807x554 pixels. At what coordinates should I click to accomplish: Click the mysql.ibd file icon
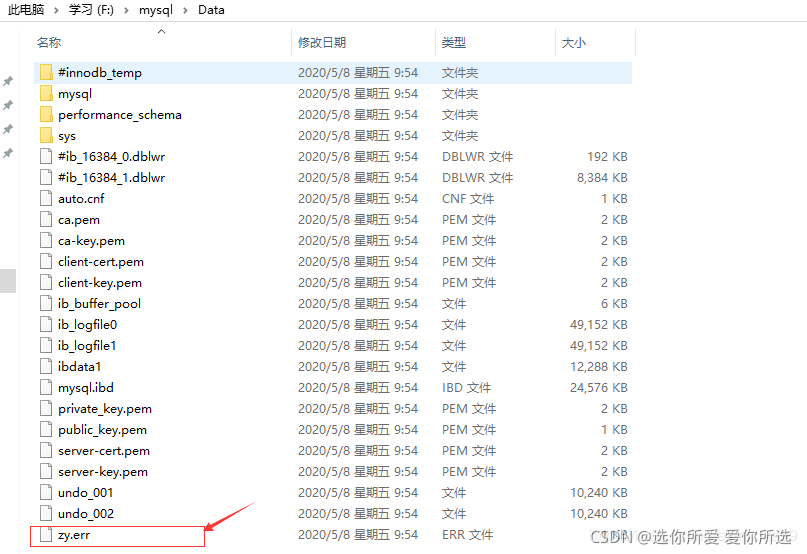pyautogui.click(x=46, y=388)
